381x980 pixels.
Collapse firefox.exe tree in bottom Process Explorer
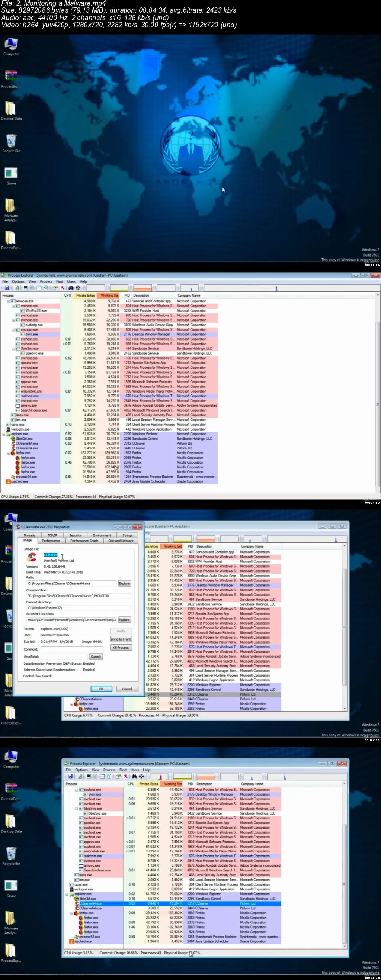[x=71, y=913]
